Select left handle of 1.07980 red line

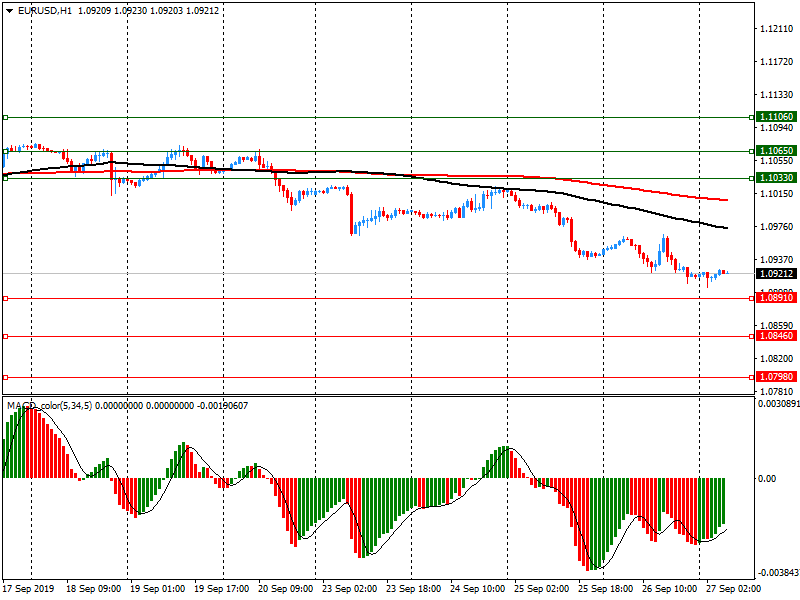[6, 378]
